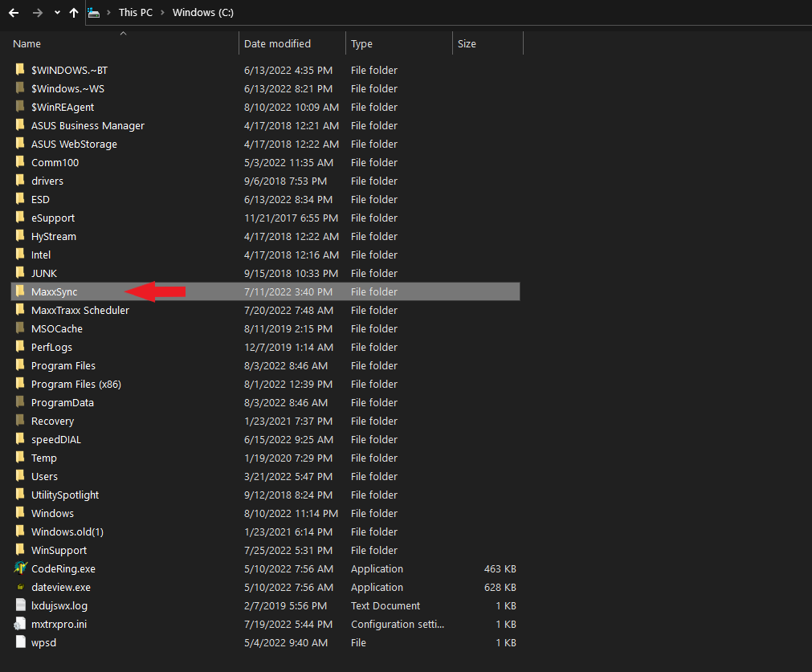This screenshot has width=812, height=672.
Task: Select the Windows (C:) breadcrumb
Action: point(203,12)
